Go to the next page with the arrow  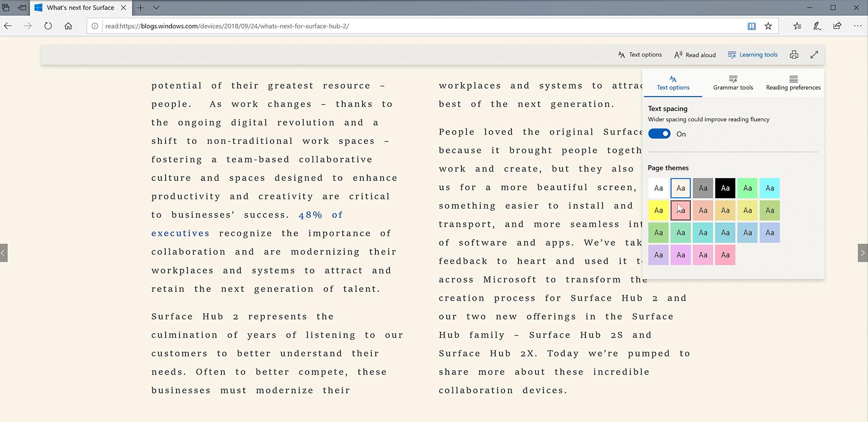click(863, 253)
